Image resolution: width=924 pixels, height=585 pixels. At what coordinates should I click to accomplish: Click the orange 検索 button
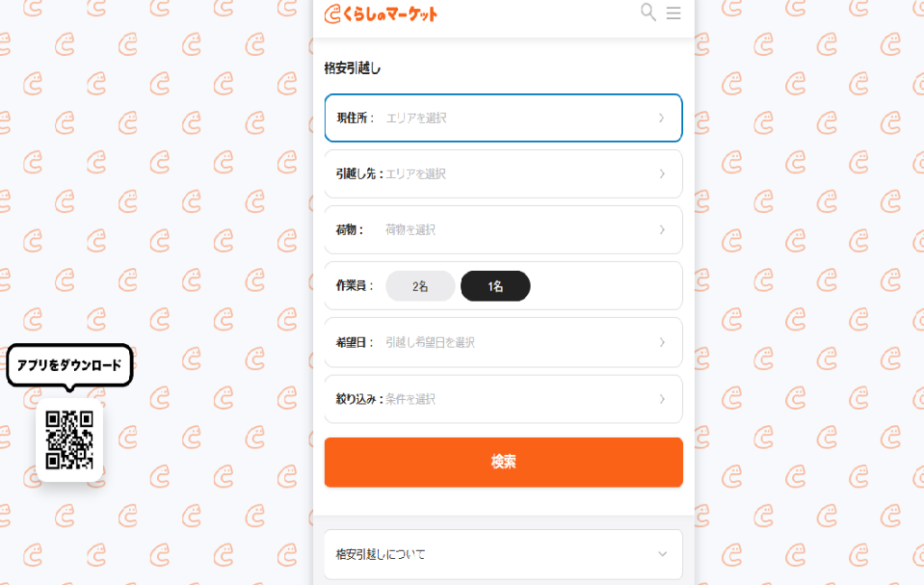[x=504, y=462]
